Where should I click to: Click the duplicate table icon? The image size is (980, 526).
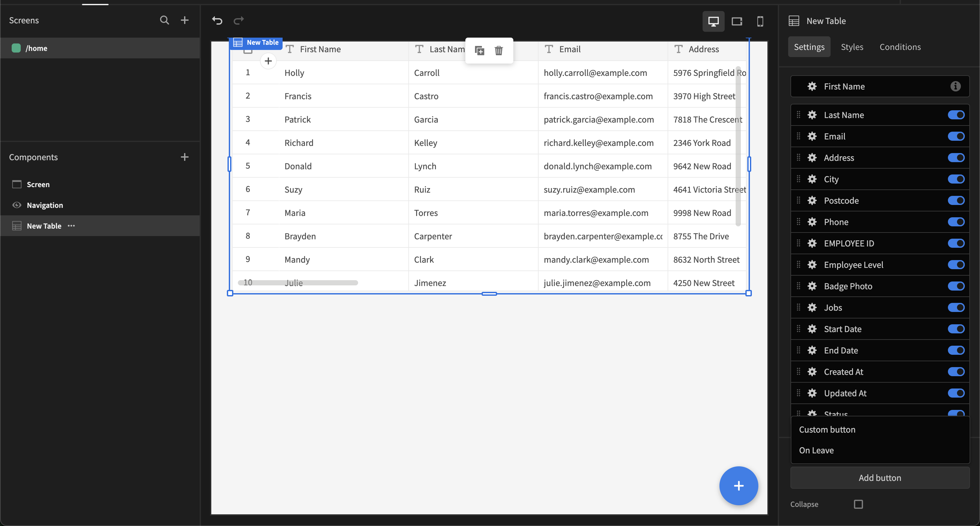(479, 51)
